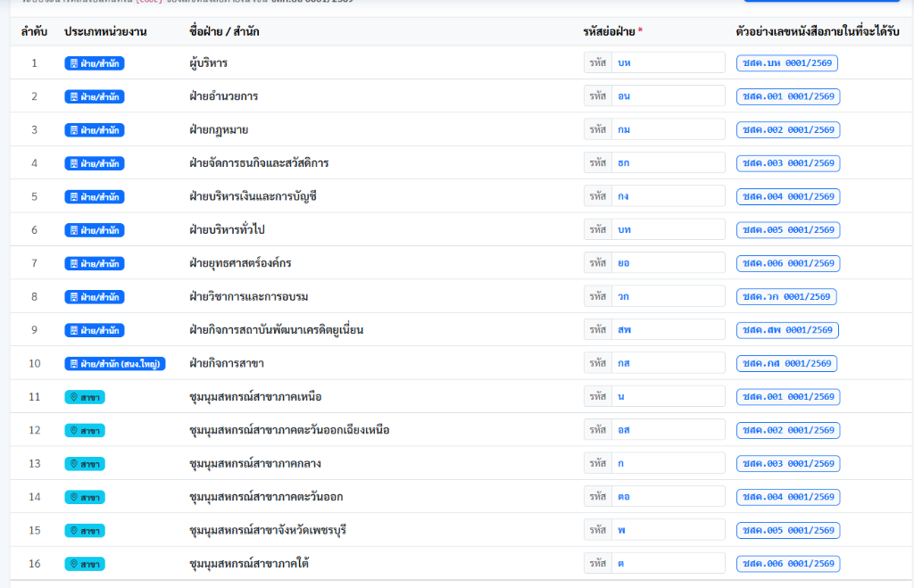Select the name ฝ่ายจัดการธนกิจและสวัสดิการ
The width and height of the screenshot is (914, 588).
coord(259,163)
